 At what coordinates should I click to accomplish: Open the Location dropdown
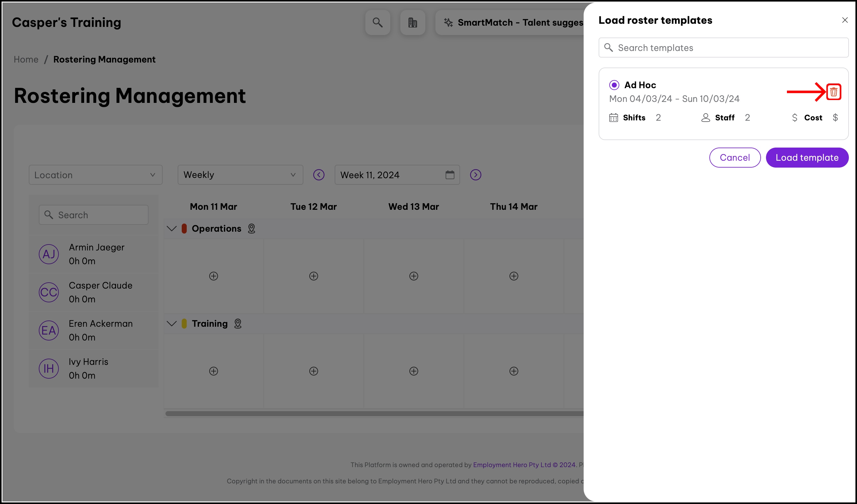[x=96, y=175]
